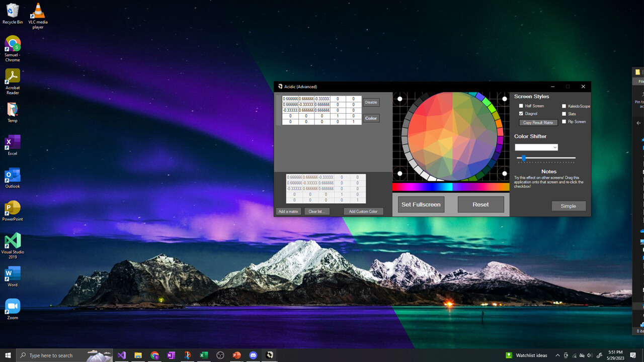Enable the Half Screen style
Image resolution: width=644 pixels, height=362 pixels.
point(522,106)
